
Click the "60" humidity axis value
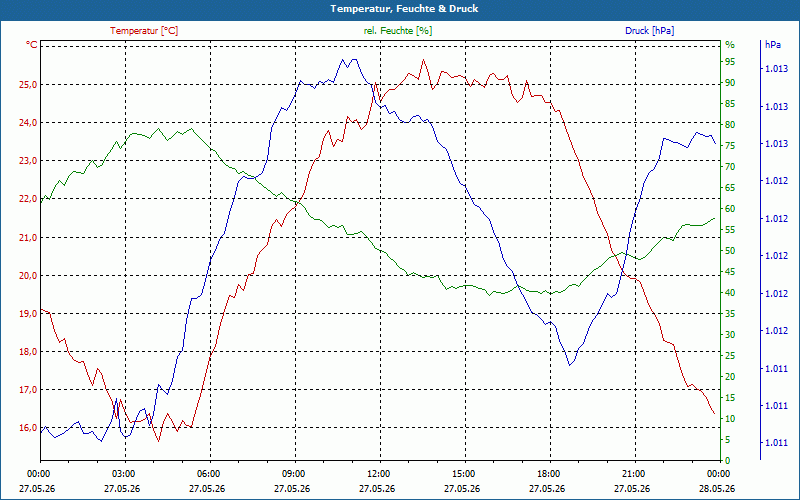point(730,209)
